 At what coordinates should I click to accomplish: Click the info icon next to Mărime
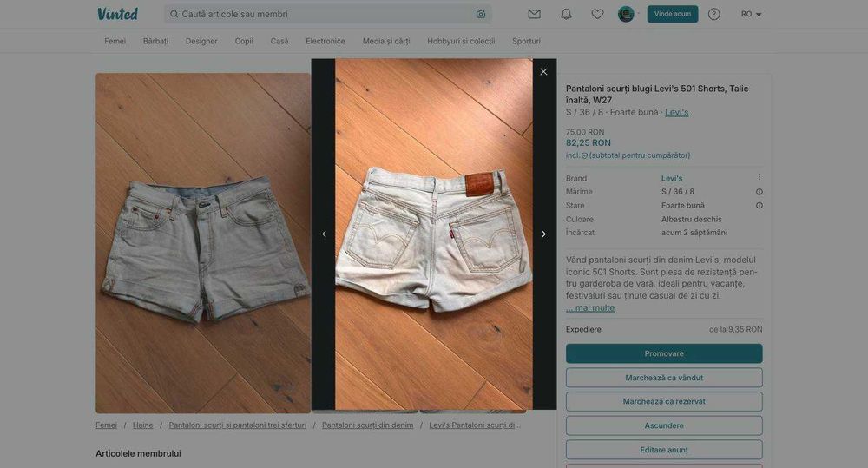(759, 192)
